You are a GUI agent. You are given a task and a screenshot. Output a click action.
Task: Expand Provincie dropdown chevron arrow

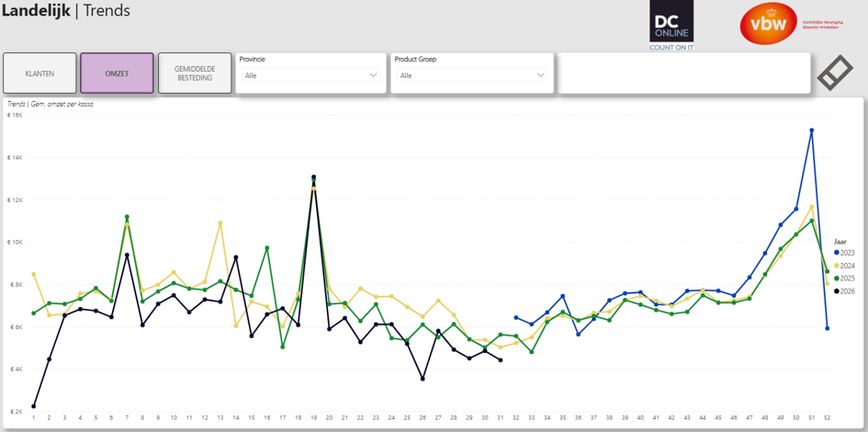(373, 75)
